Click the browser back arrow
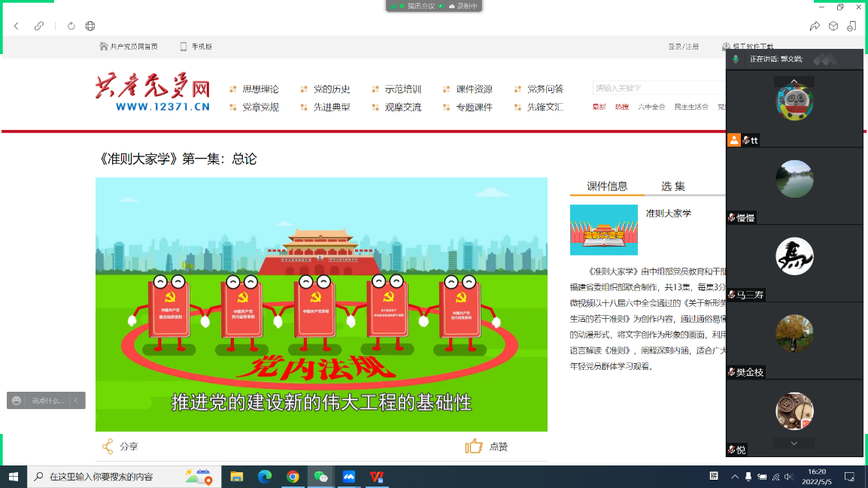Screen dimensions: 868x488 coord(17,26)
